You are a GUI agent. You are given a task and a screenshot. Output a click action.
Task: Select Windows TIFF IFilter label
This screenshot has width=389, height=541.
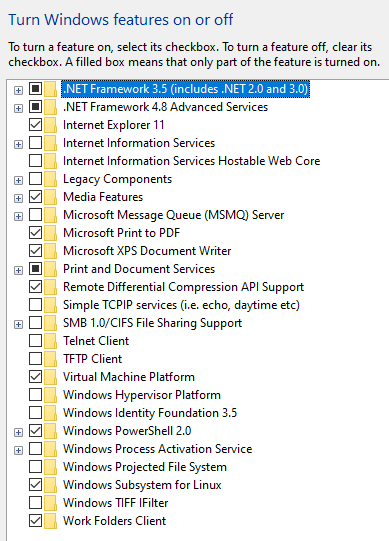pyautogui.click(x=115, y=503)
